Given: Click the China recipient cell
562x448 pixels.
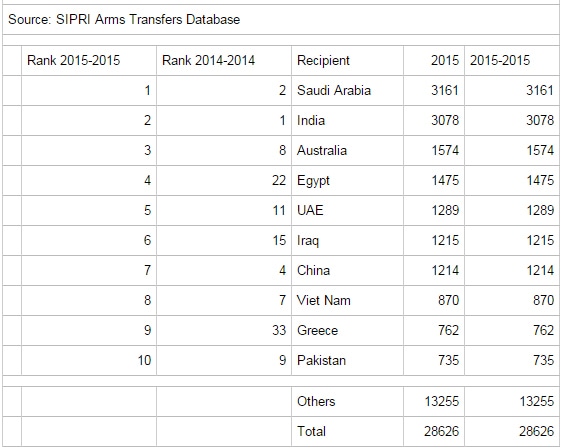Looking at the screenshot, I should [347, 271].
